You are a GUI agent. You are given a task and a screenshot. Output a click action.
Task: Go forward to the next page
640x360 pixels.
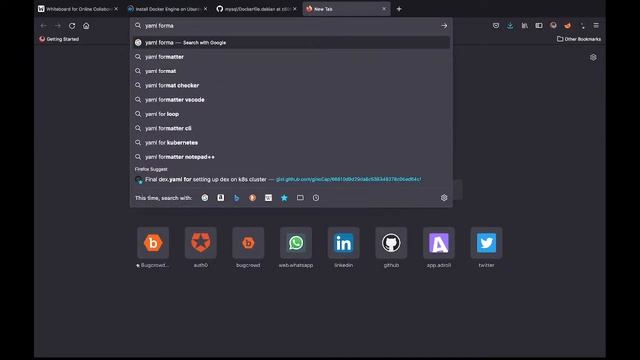click(58, 26)
